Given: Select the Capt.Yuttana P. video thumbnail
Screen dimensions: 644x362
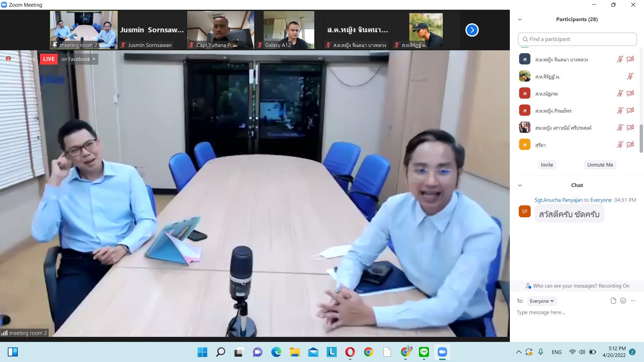Looking at the screenshot, I should click(220, 30).
